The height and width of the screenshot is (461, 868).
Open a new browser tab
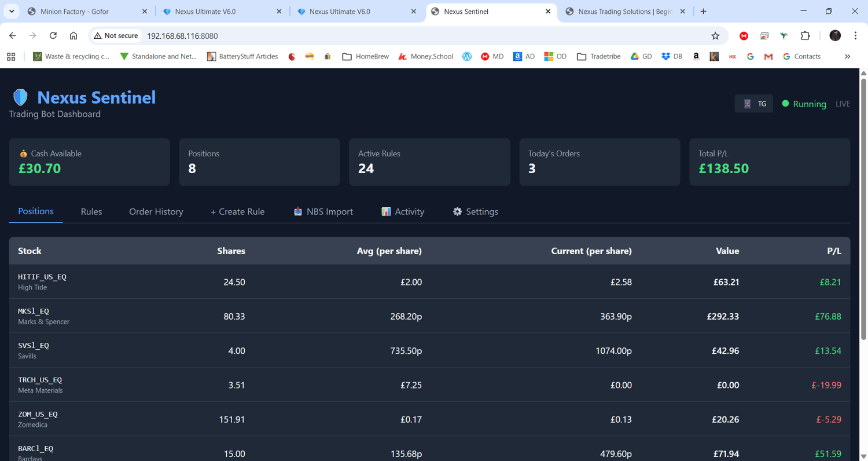click(703, 12)
